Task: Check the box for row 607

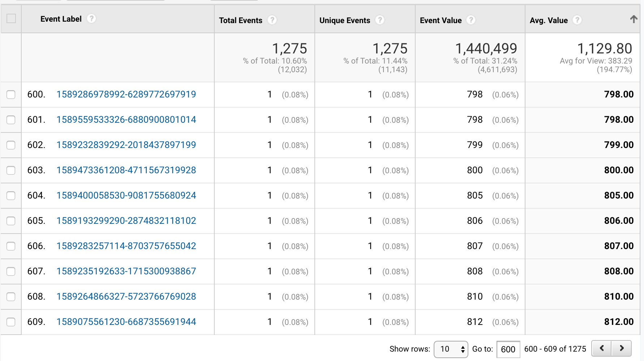Action: [x=11, y=271]
